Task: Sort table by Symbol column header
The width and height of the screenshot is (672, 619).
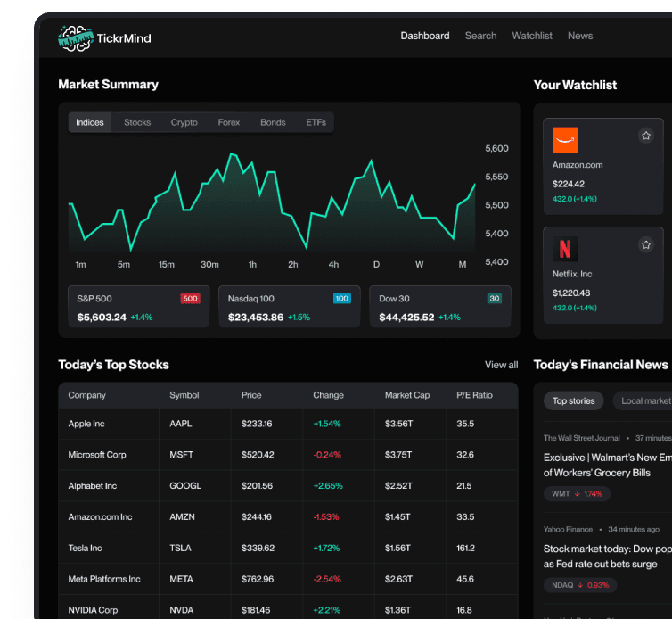Action: 184,395
